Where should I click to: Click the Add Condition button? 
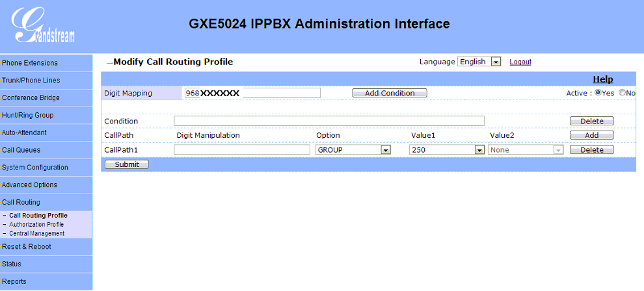point(390,93)
